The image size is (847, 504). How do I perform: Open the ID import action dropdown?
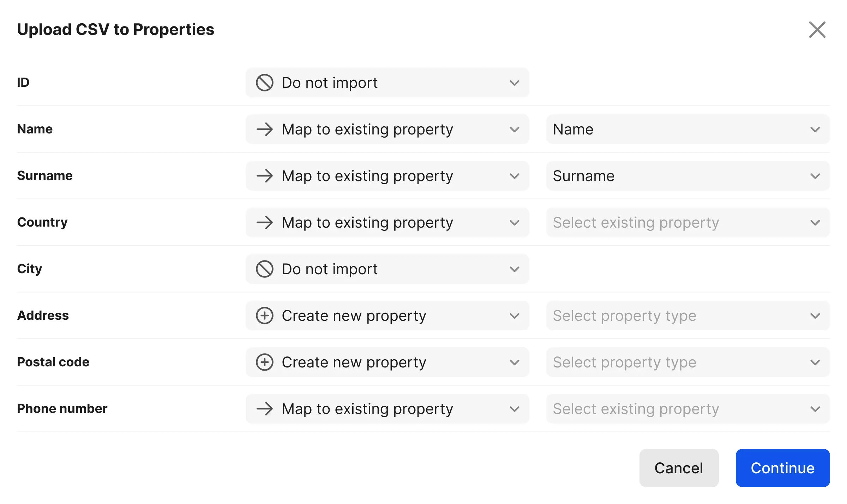pos(387,83)
